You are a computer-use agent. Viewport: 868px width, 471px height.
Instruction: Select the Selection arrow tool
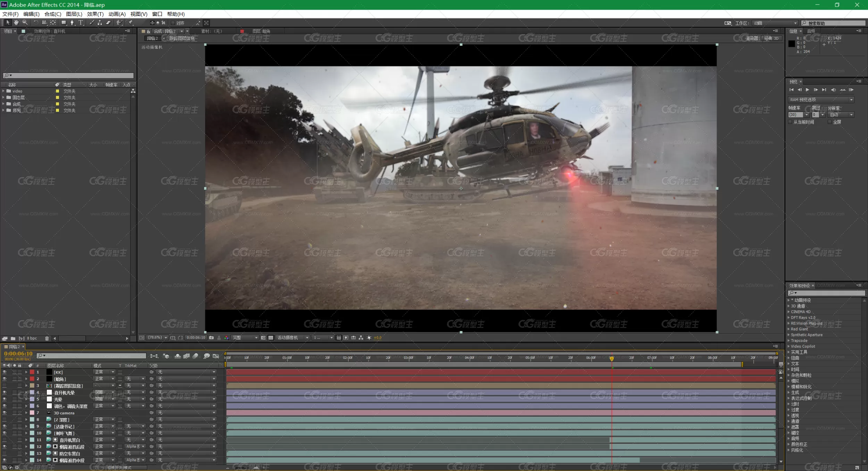click(8, 23)
